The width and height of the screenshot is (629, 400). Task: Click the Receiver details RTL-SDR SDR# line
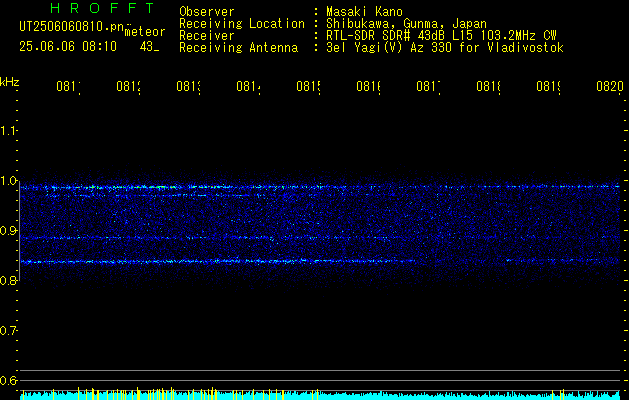[441, 36]
